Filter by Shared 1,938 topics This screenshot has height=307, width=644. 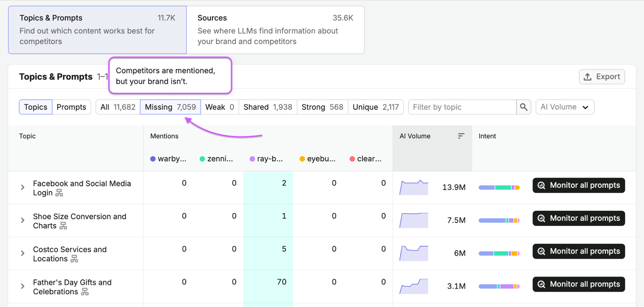click(x=268, y=107)
